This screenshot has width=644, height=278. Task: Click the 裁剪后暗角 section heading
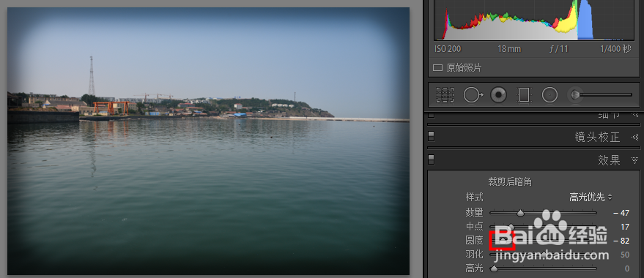pos(510,181)
